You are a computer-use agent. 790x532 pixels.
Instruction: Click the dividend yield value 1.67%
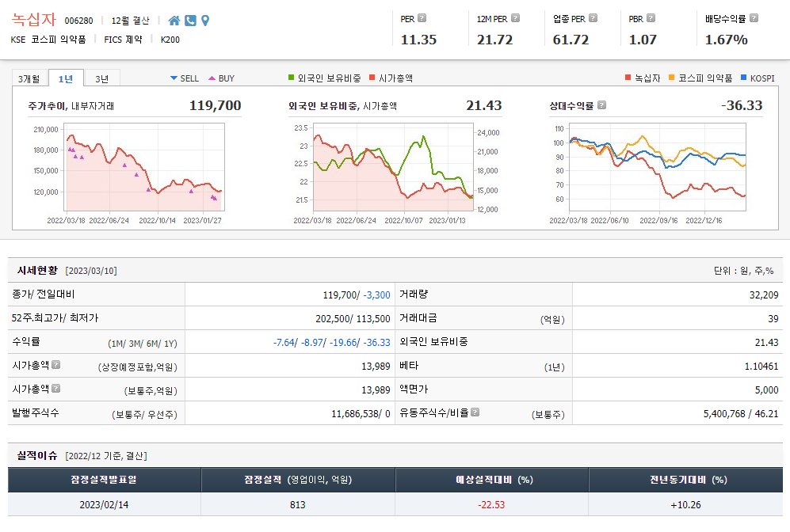pyautogui.click(x=726, y=40)
